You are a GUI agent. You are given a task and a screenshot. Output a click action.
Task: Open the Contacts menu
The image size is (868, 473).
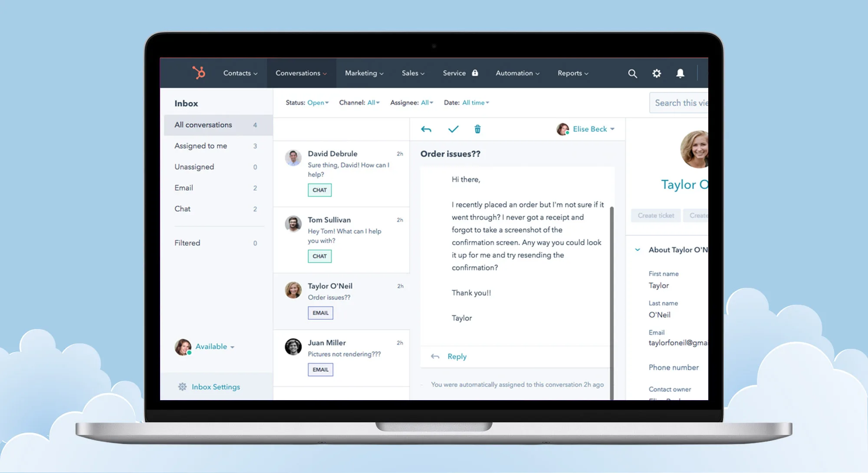239,73
